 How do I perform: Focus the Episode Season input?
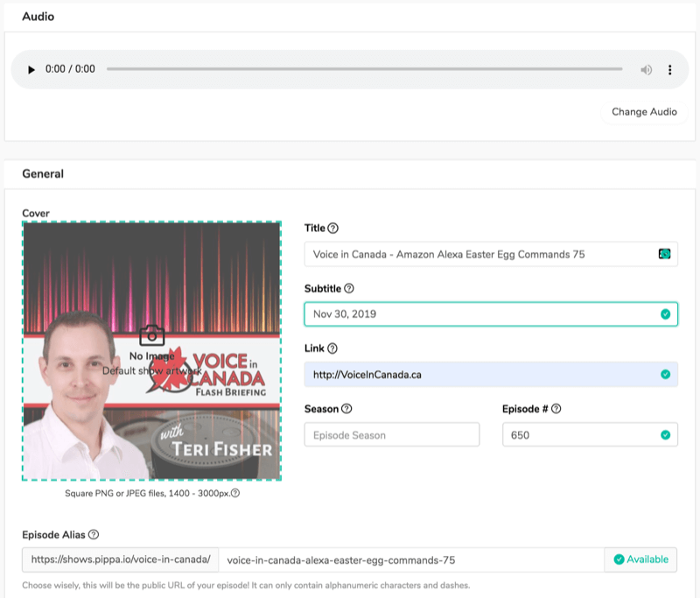pyautogui.click(x=392, y=434)
